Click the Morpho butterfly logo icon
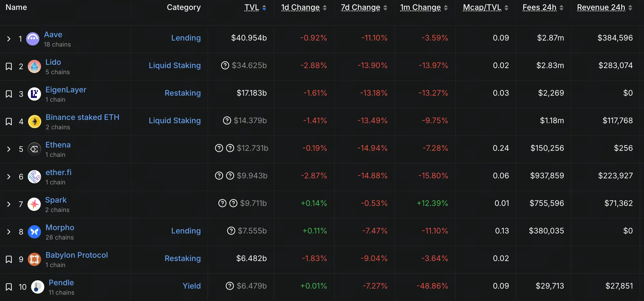The image size is (644, 301). point(34,232)
